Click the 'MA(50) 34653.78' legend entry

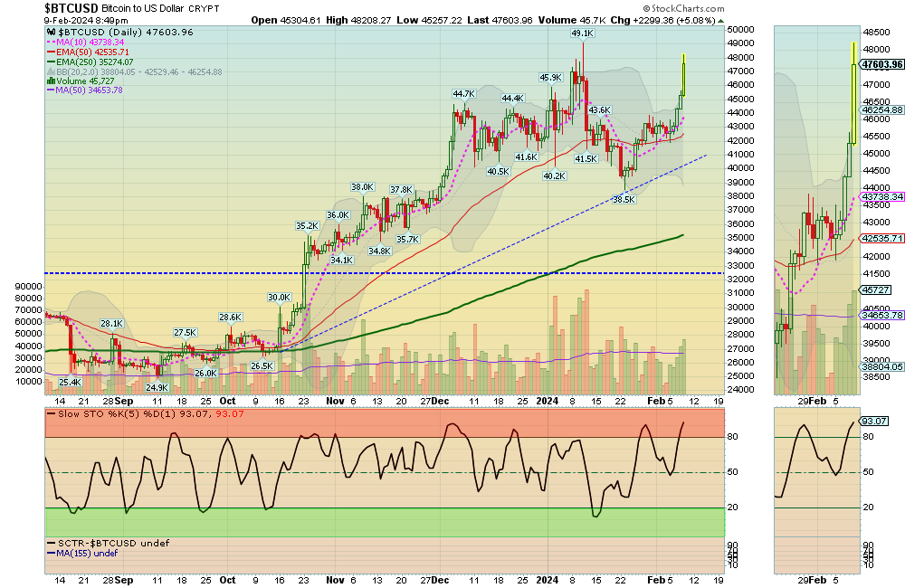(89, 90)
